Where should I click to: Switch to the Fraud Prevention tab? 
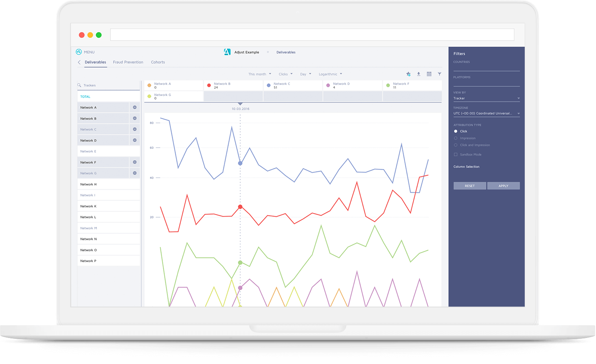pos(128,62)
